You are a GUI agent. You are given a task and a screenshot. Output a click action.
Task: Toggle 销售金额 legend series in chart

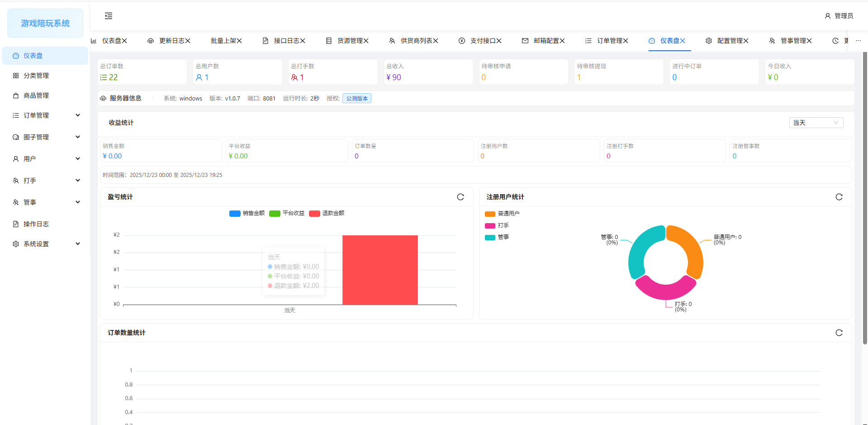(247, 213)
